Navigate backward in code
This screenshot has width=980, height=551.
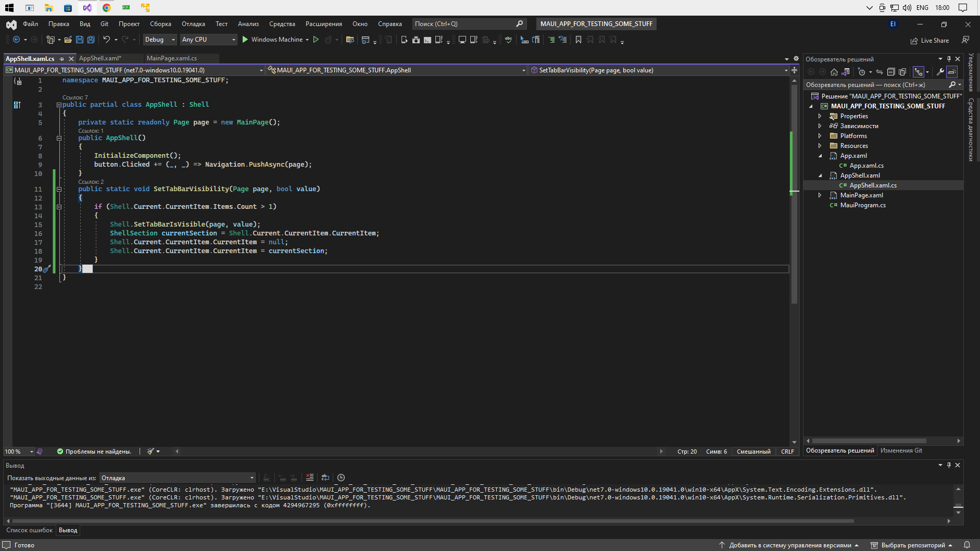coord(17,39)
